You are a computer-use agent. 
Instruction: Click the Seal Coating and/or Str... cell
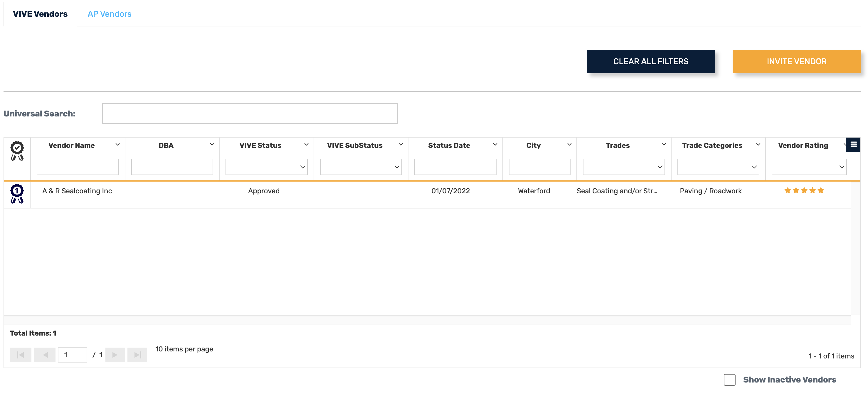click(x=617, y=191)
